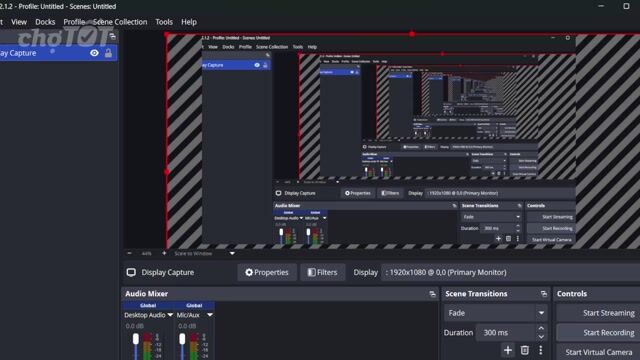
Task: Open the Display monitor selection dropdown
Action: click(x=510, y=272)
